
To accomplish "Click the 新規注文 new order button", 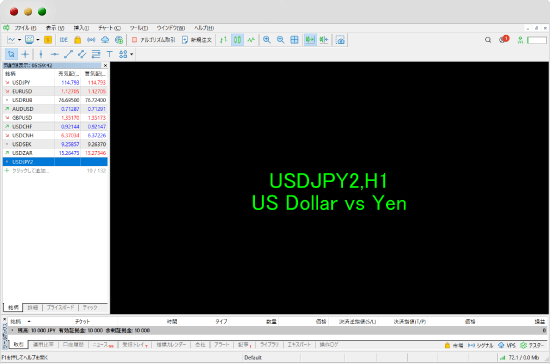I will [197, 40].
